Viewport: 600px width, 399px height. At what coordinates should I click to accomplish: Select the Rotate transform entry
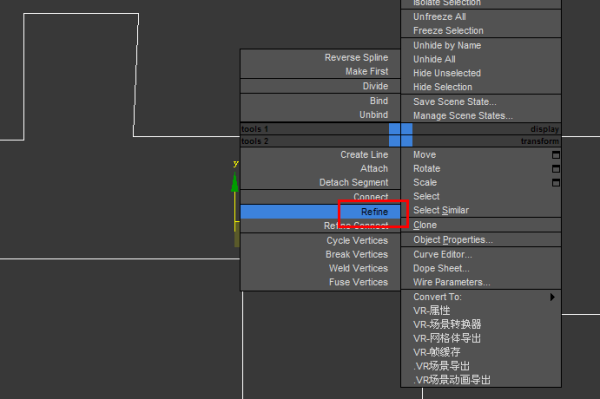tap(427, 168)
